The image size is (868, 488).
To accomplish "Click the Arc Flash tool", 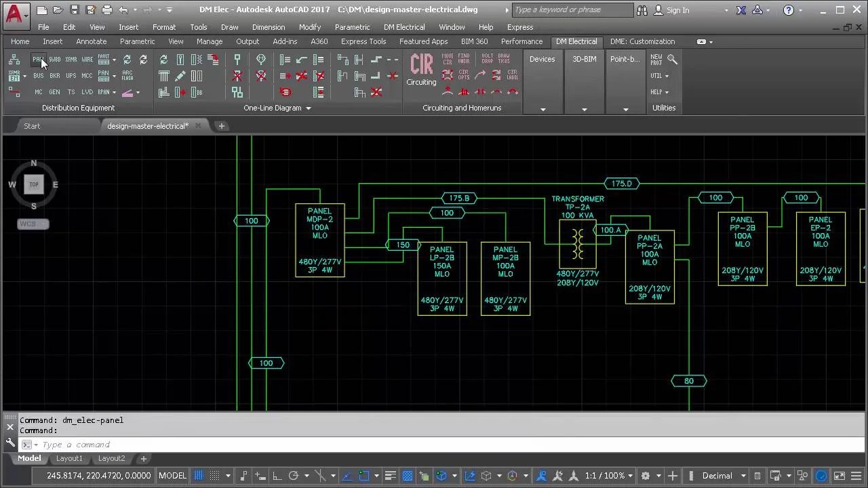I will [x=127, y=76].
